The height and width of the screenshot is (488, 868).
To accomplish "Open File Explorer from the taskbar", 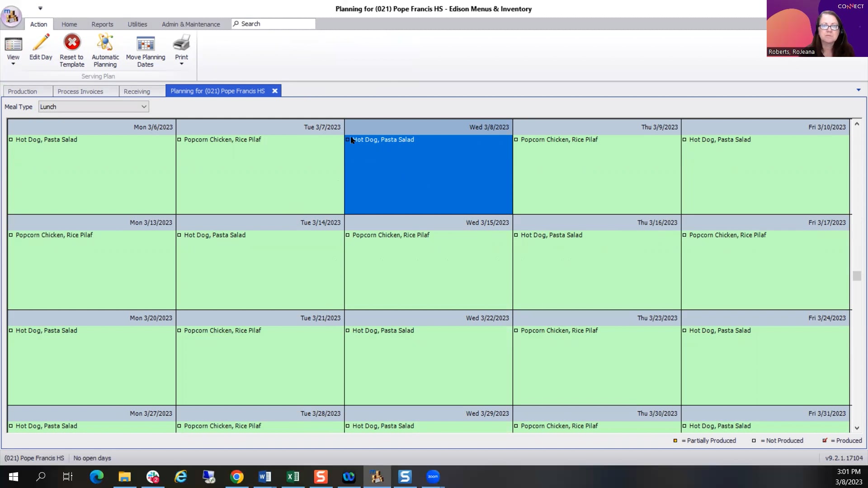I will click(x=124, y=477).
